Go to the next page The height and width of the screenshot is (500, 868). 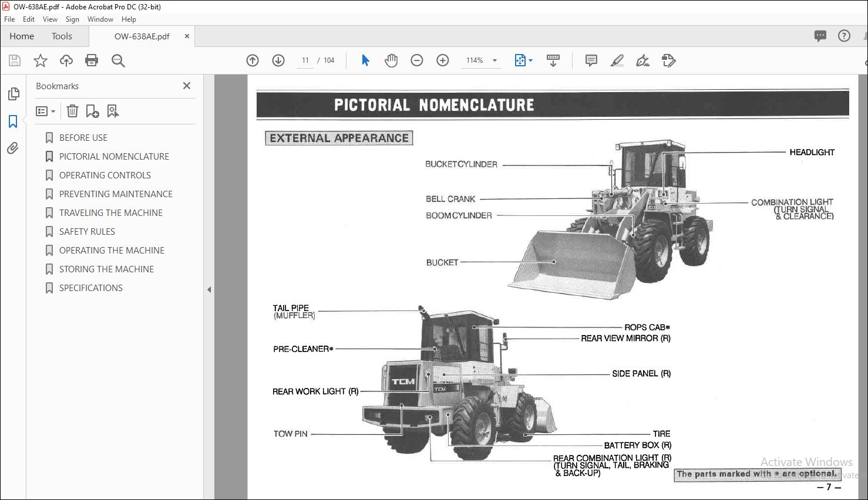[278, 60]
